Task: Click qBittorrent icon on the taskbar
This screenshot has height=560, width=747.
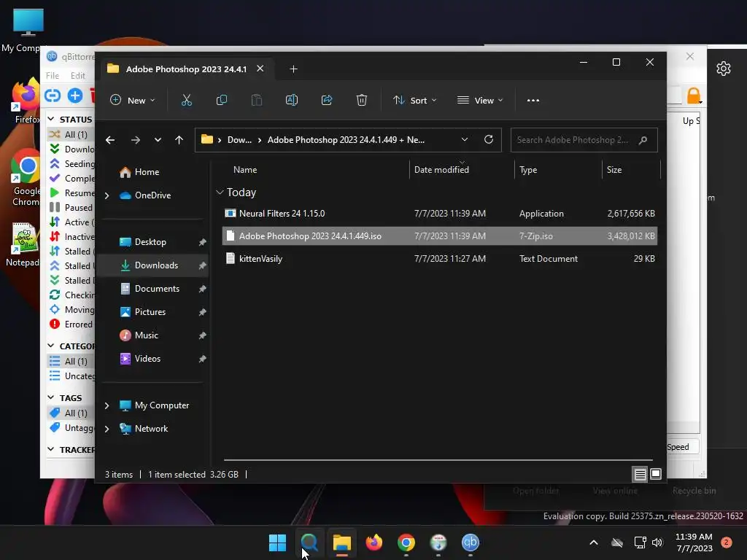Action: point(471,542)
